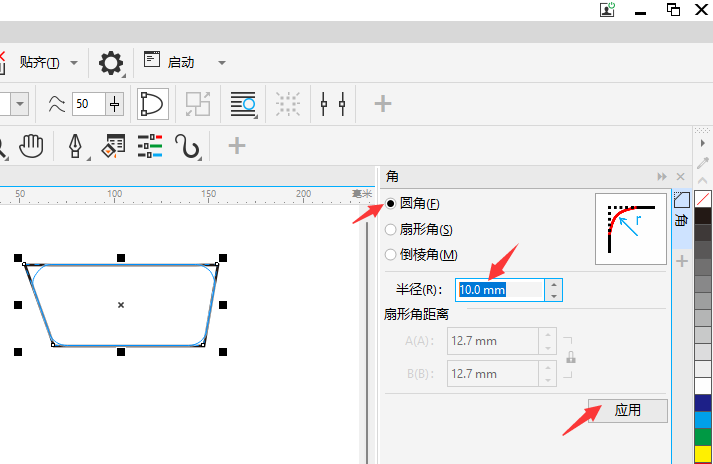Click the fillet corner preview image
713x464 pixels.
coord(631,229)
